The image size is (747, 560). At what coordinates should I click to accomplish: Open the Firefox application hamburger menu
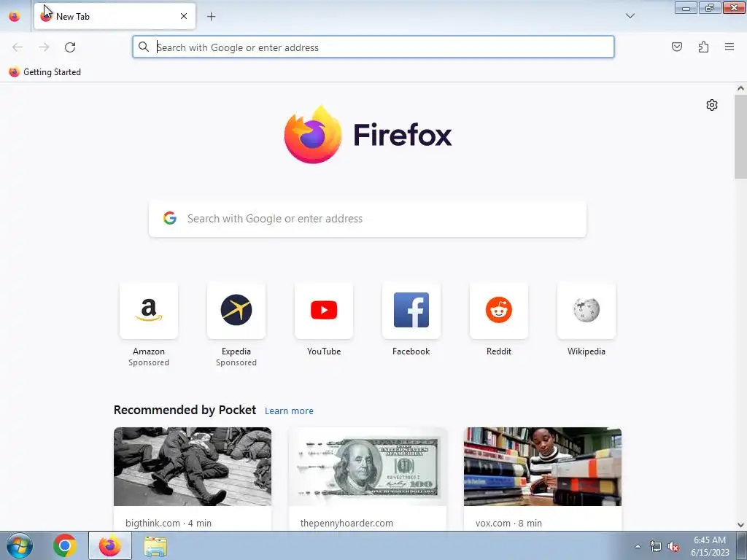pyautogui.click(x=729, y=47)
